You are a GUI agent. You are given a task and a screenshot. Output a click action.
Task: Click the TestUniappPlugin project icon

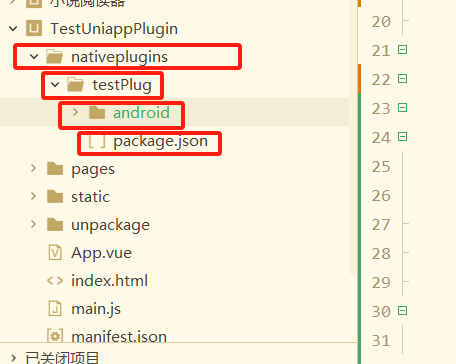34,28
